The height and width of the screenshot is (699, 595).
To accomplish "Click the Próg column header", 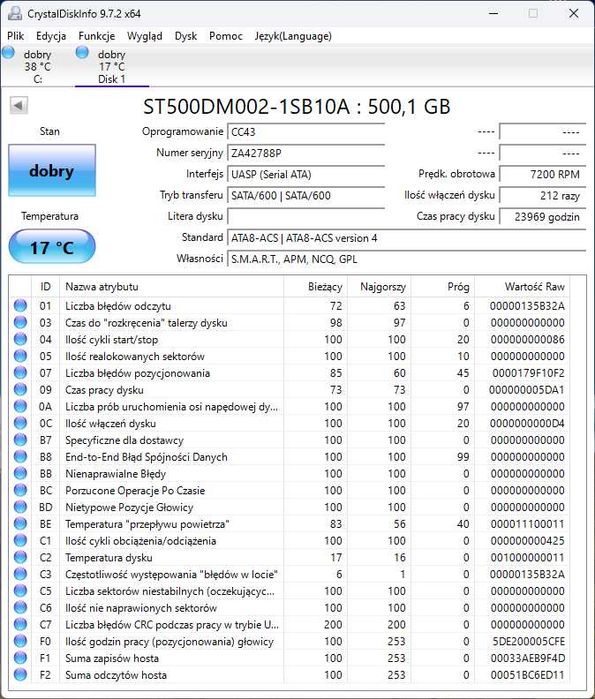I will tap(443, 287).
